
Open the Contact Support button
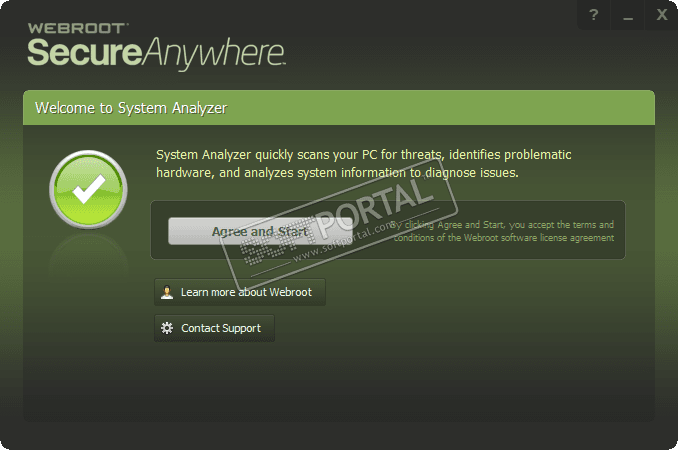[x=214, y=328]
